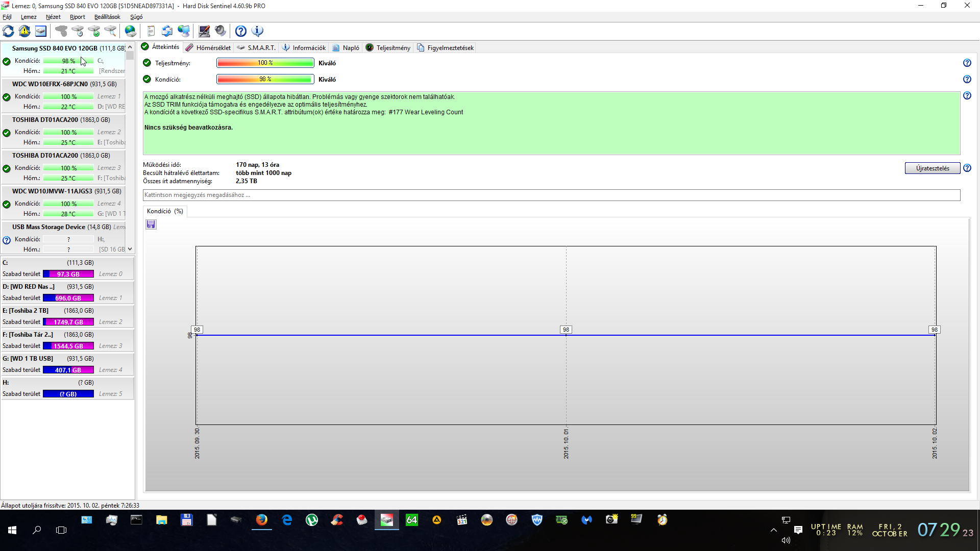This screenshot has width=980, height=551.
Task: Click the blue-framed hard drive toolbar icon
Action: [x=41, y=31]
